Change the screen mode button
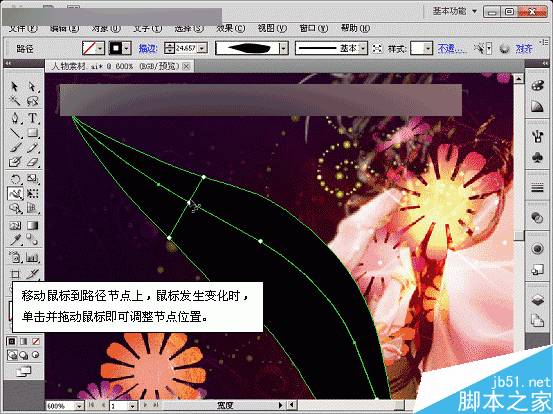 pos(24,371)
